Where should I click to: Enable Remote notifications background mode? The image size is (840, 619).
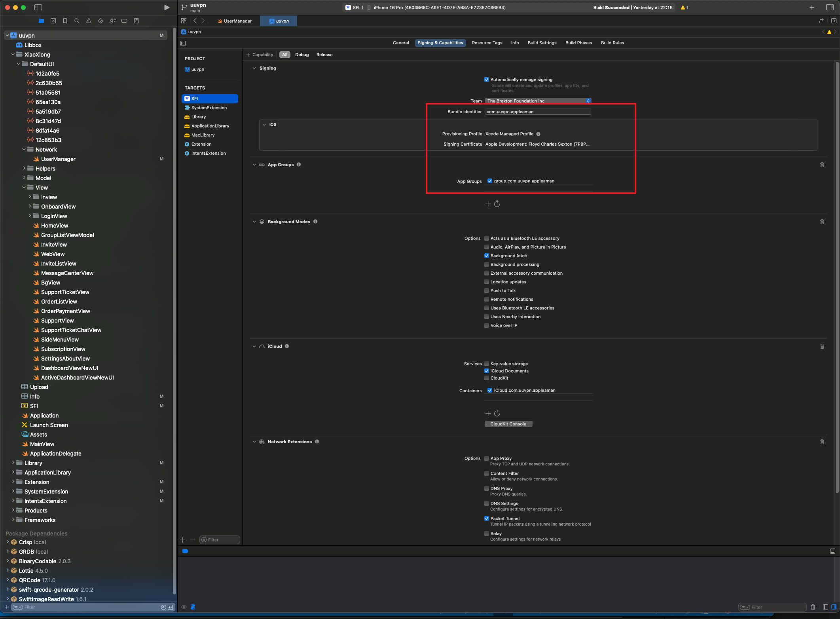tap(487, 299)
